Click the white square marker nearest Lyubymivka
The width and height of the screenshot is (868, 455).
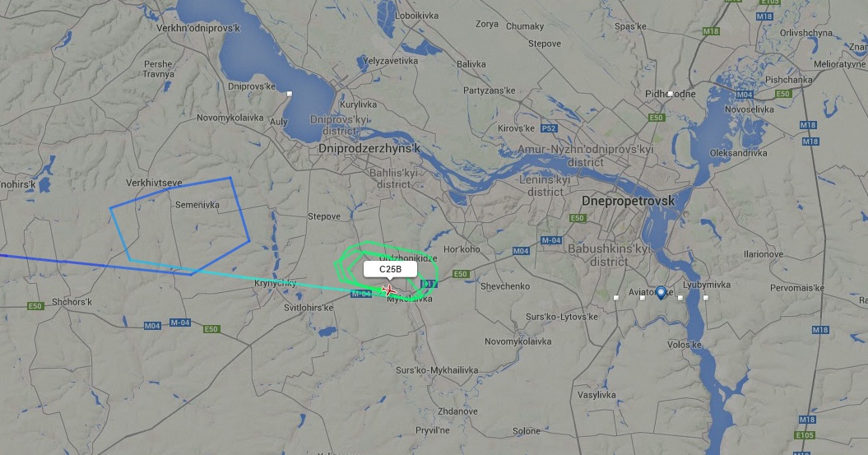(x=706, y=298)
